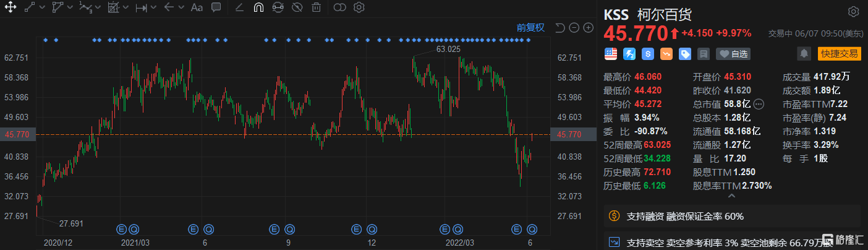Screen dimensions: 868x250
Task: Open the shape tool dropdown arrow
Action: click(69, 8)
